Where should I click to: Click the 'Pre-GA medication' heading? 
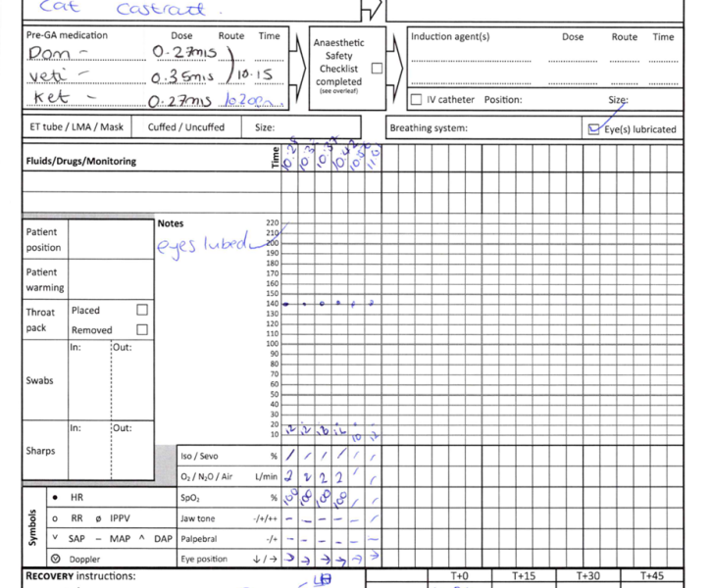[x=67, y=35]
